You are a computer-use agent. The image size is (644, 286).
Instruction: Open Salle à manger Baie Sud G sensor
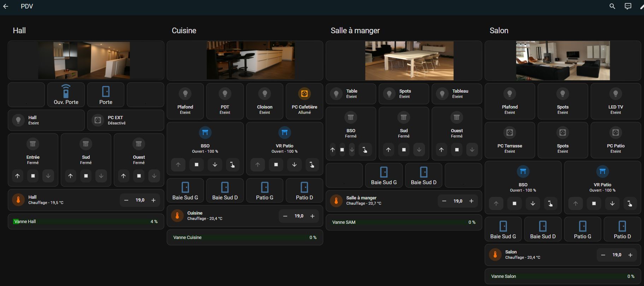tap(384, 175)
